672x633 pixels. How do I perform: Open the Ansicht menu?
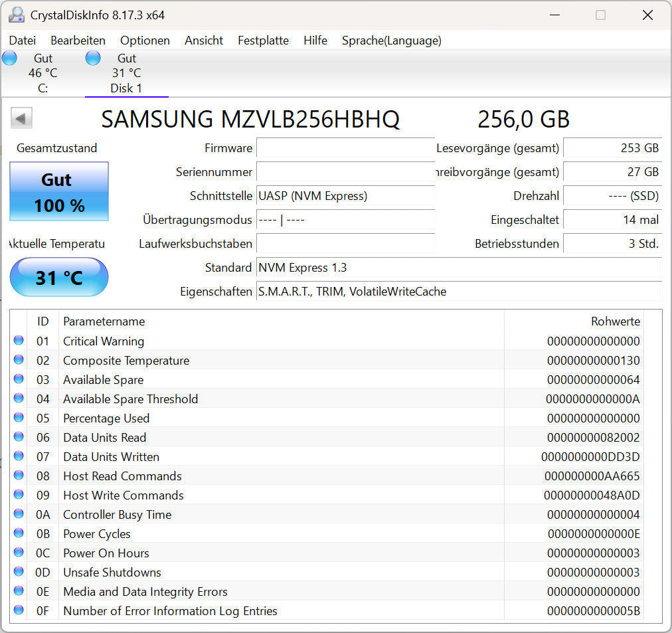coord(203,41)
